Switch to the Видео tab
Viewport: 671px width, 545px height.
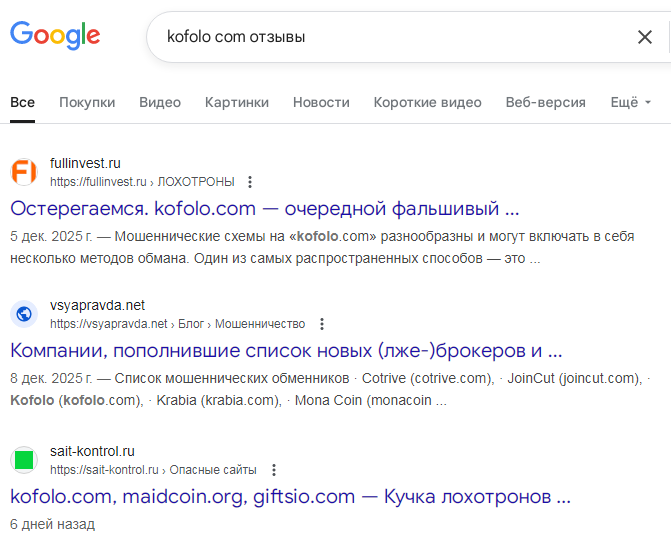160,102
